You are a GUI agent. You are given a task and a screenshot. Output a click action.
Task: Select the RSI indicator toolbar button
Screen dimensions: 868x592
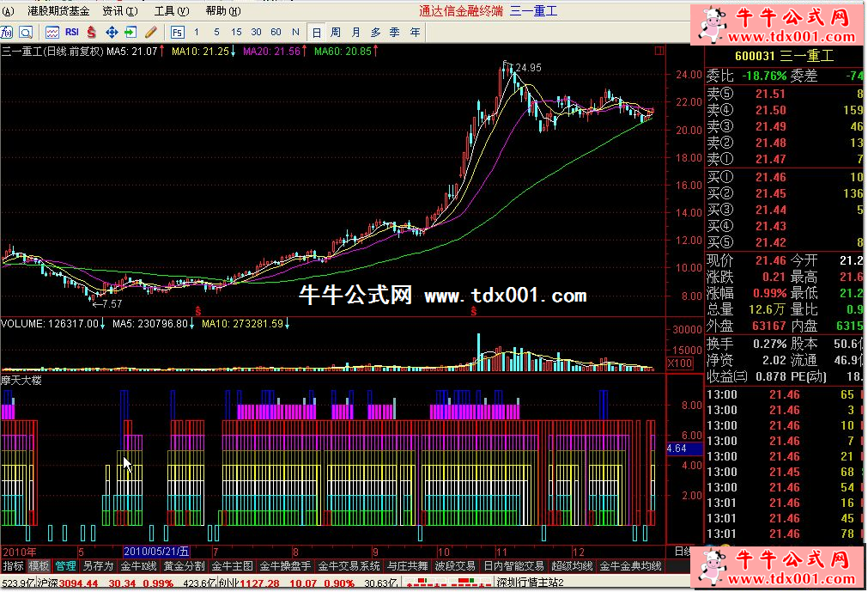(72, 32)
